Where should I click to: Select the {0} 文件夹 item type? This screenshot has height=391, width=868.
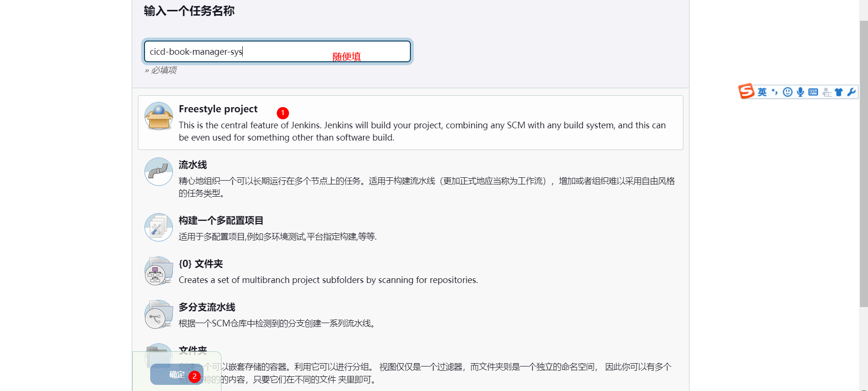[201, 264]
